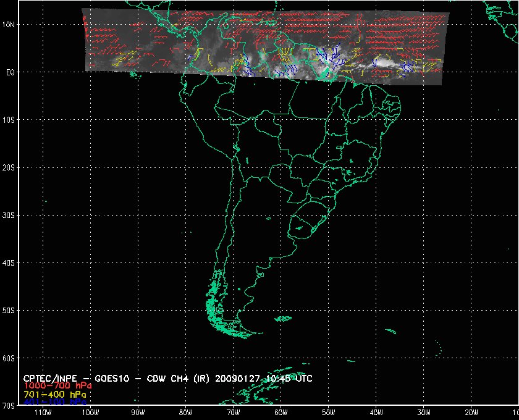Select the 20W longitude label
This screenshot has height=420, width=519.
click(471, 413)
